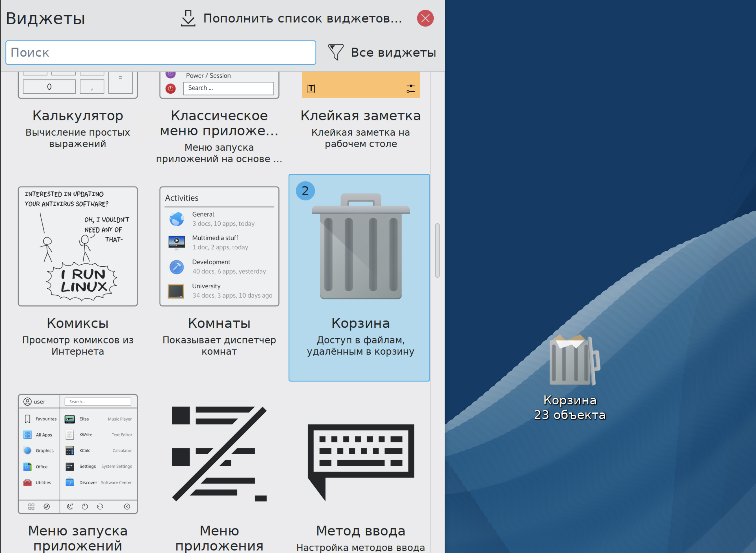The height and width of the screenshot is (553, 756).
Task: Open the Корзина trash icon on the desktop
Action: [574, 360]
